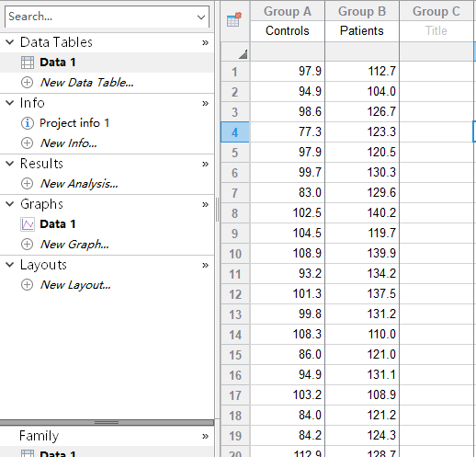The height and width of the screenshot is (457, 476).
Task: Select row 8 header in the table
Action: point(235,213)
